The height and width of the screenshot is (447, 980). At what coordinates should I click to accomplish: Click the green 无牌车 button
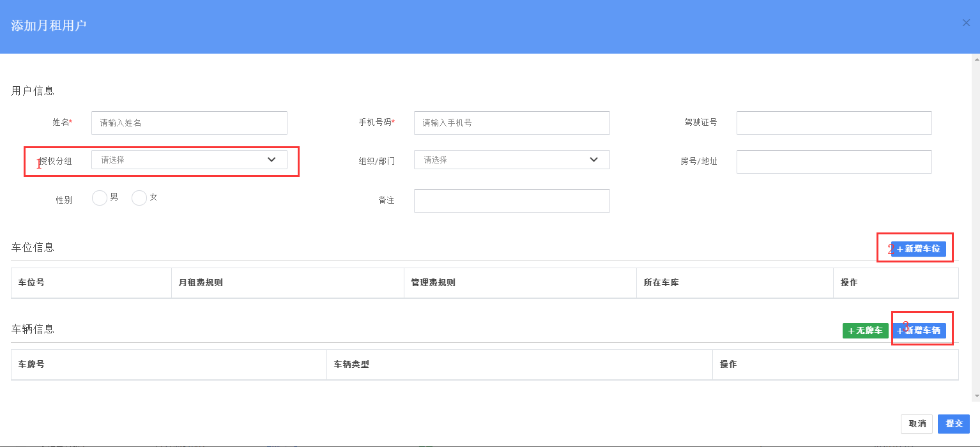[866, 330]
